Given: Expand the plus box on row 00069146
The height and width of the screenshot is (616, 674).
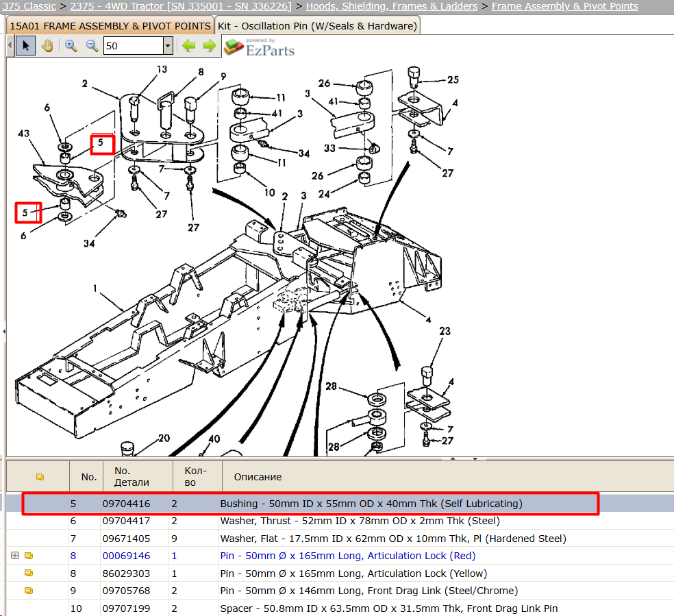Looking at the screenshot, I should coord(15,556).
